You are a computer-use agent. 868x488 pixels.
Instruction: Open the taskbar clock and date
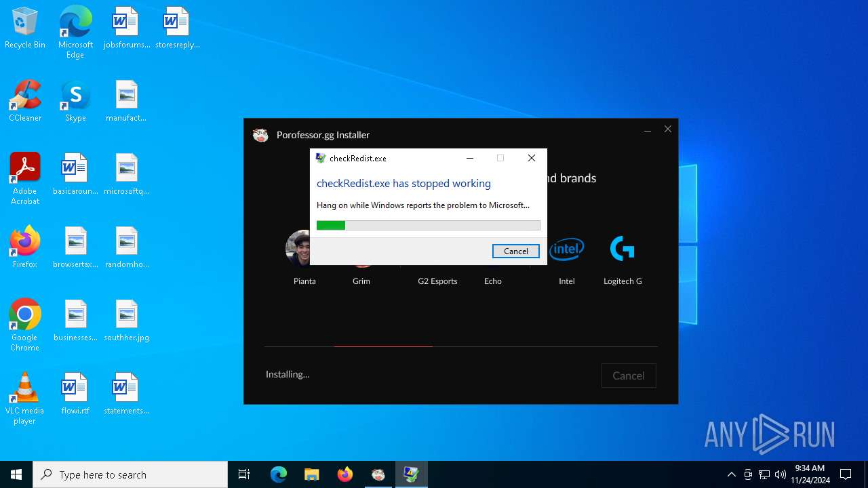[810, 474]
